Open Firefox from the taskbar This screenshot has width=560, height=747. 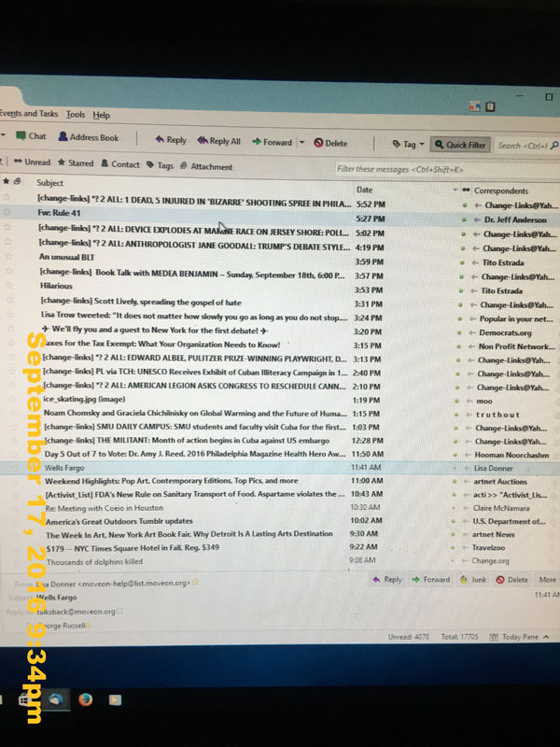click(85, 699)
